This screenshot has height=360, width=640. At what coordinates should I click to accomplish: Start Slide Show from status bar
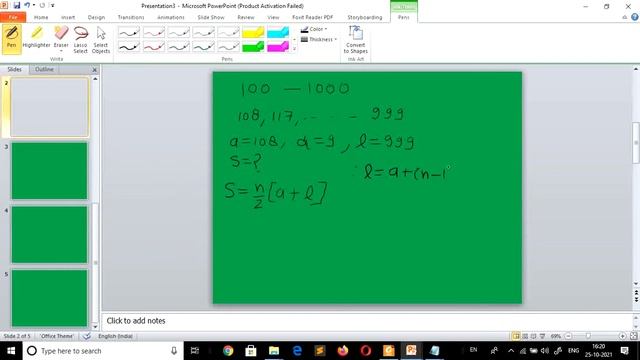click(542, 336)
